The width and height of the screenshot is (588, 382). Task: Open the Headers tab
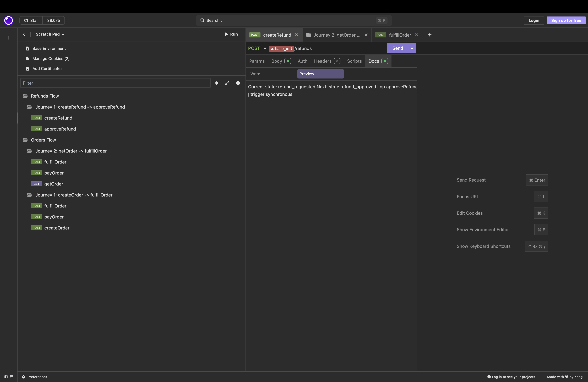pos(322,61)
